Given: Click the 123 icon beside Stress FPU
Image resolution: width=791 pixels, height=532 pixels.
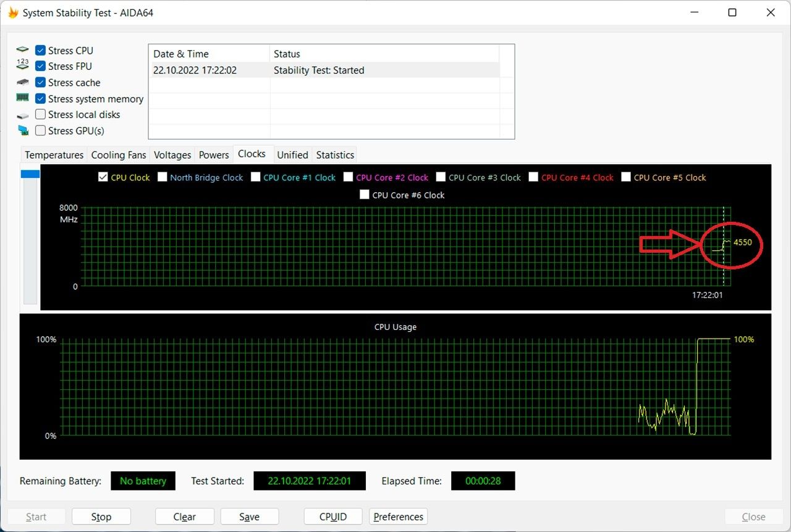Looking at the screenshot, I should point(23,65).
